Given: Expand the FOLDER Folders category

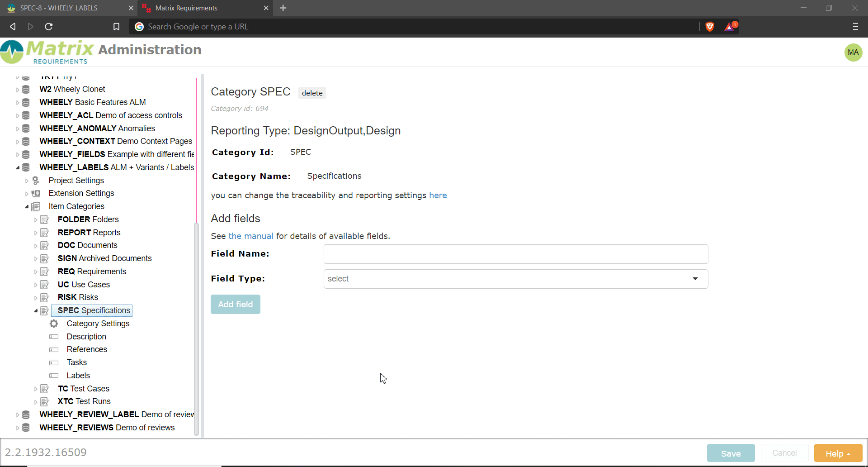Looking at the screenshot, I should point(36,220).
